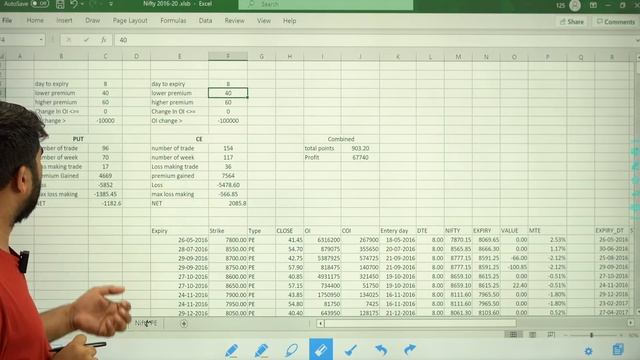Switch to the Draw ribbon tab
640x360 pixels.
click(x=93, y=20)
